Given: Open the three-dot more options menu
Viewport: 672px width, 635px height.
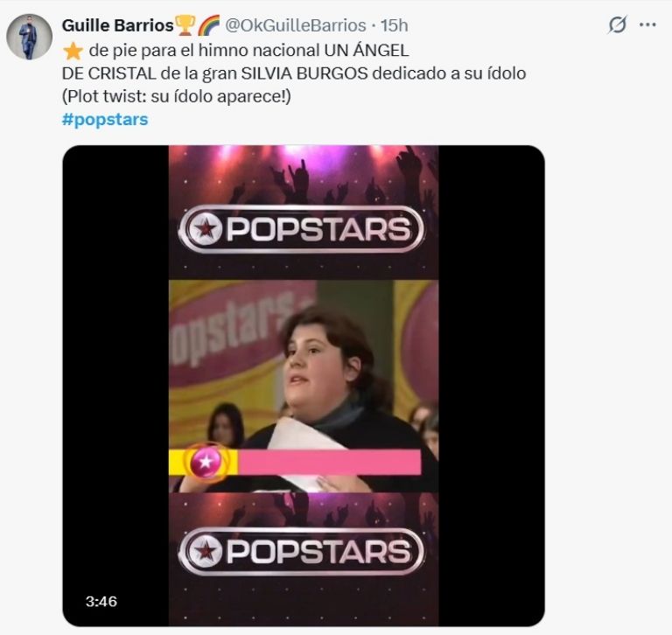Looking at the screenshot, I should click(x=647, y=24).
